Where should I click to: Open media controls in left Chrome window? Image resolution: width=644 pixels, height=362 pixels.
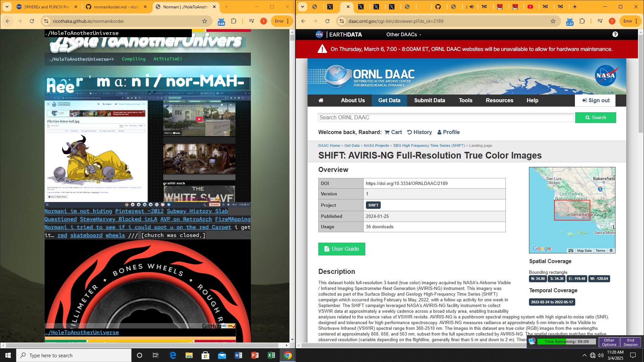tap(252, 21)
